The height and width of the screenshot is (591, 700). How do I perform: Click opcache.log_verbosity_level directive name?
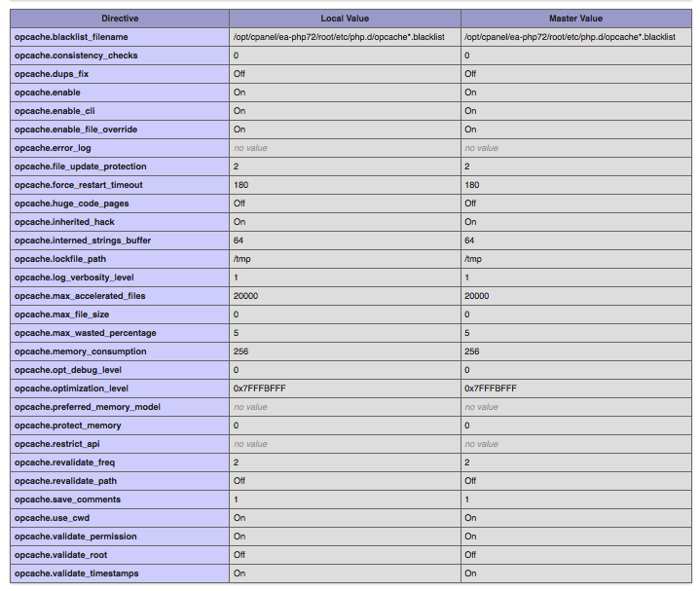[x=74, y=277]
